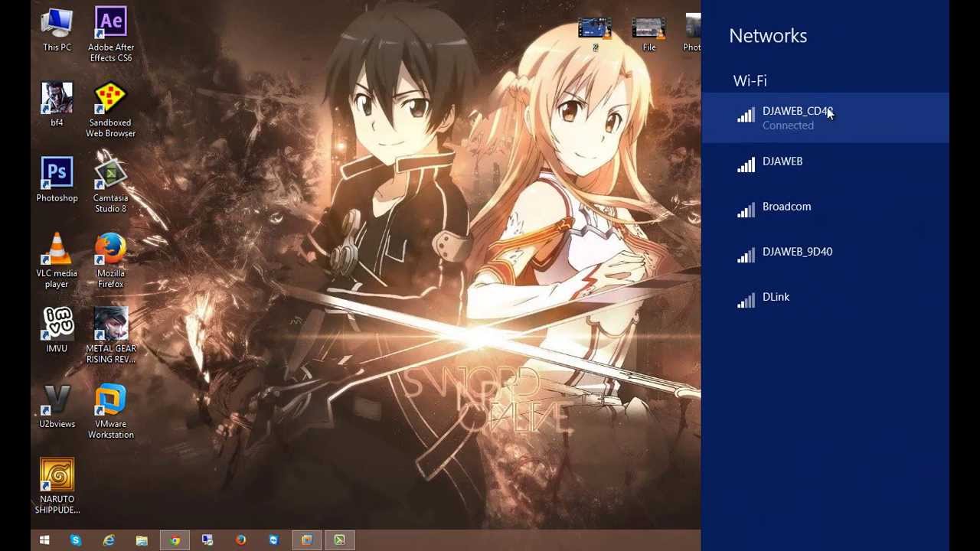Select the Sandboxed Web Browser icon
980x551 pixels.
(110, 110)
